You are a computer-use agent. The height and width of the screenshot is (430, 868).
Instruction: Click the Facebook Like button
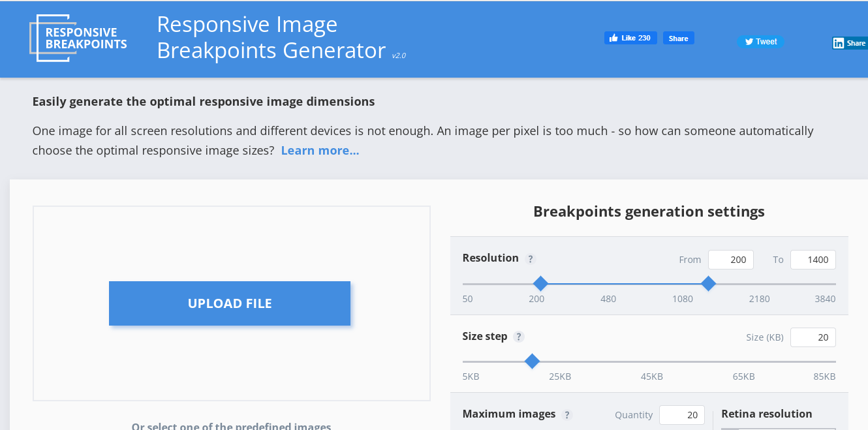630,38
